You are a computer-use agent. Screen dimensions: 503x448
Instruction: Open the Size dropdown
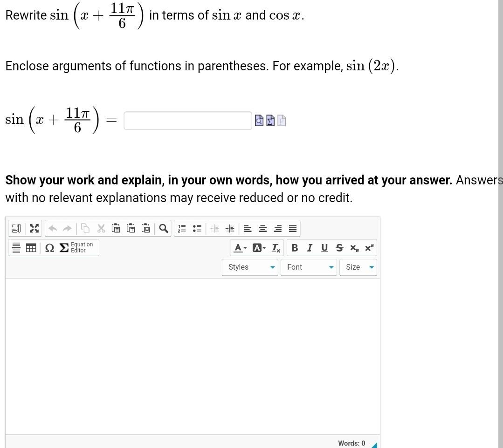(x=358, y=267)
